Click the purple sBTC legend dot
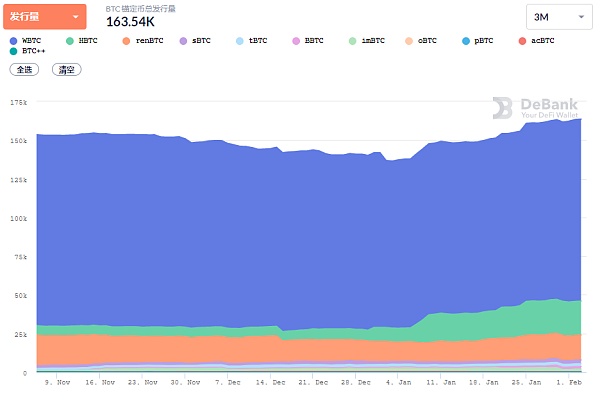The height and width of the screenshot is (403, 600). pyautogui.click(x=183, y=40)
